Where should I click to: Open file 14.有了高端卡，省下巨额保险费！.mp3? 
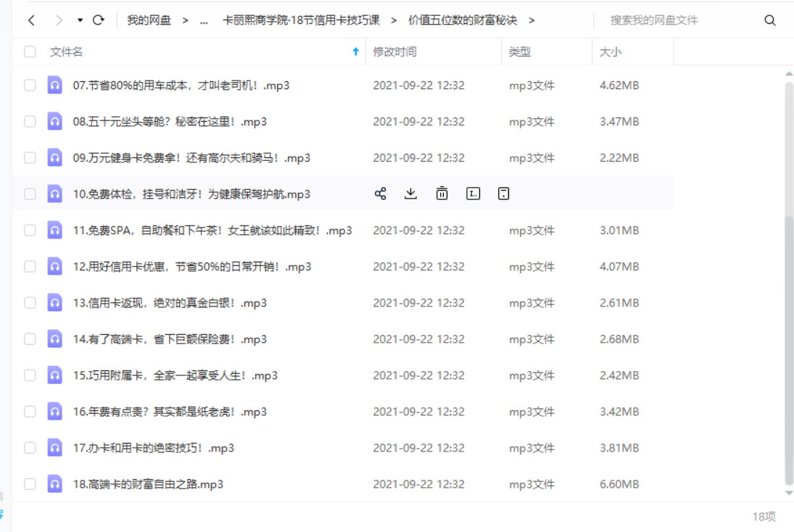click(x=170, y=339)
